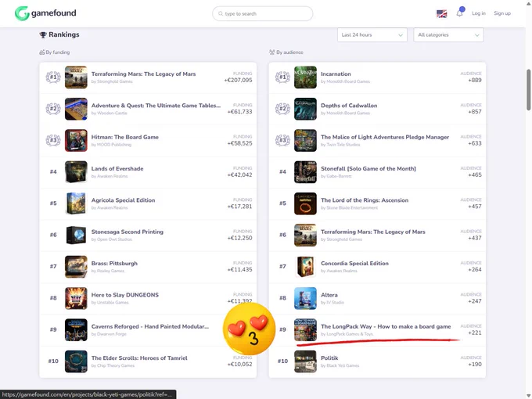Screen dimensions: 532x399
Task: Click creator Unstable Games
Action: (x=113, y=302)
